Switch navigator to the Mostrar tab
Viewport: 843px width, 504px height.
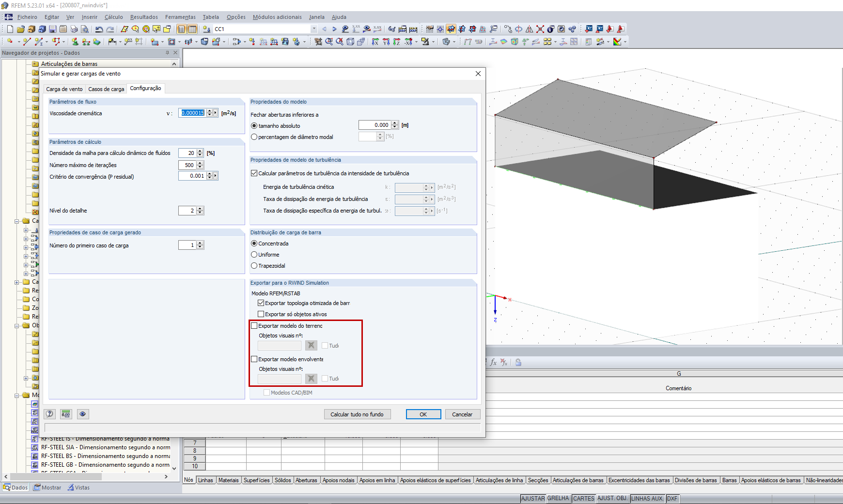pyautogui.click(x=47, y=488)
